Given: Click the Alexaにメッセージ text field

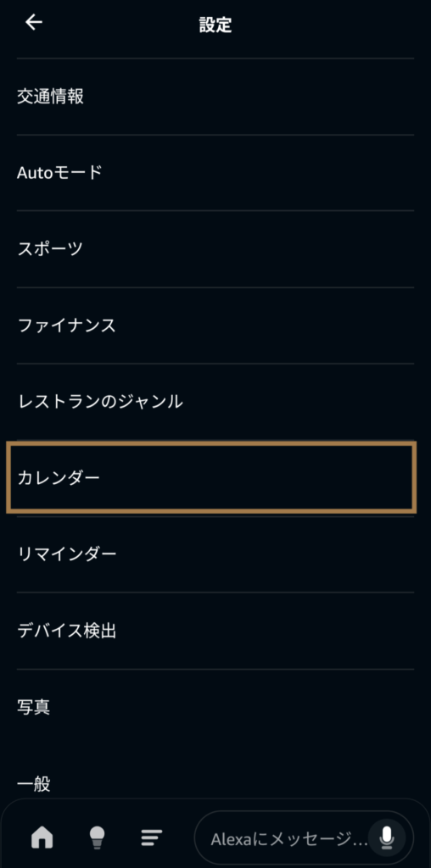Looking at the screenshot, I should pos(304,838).
